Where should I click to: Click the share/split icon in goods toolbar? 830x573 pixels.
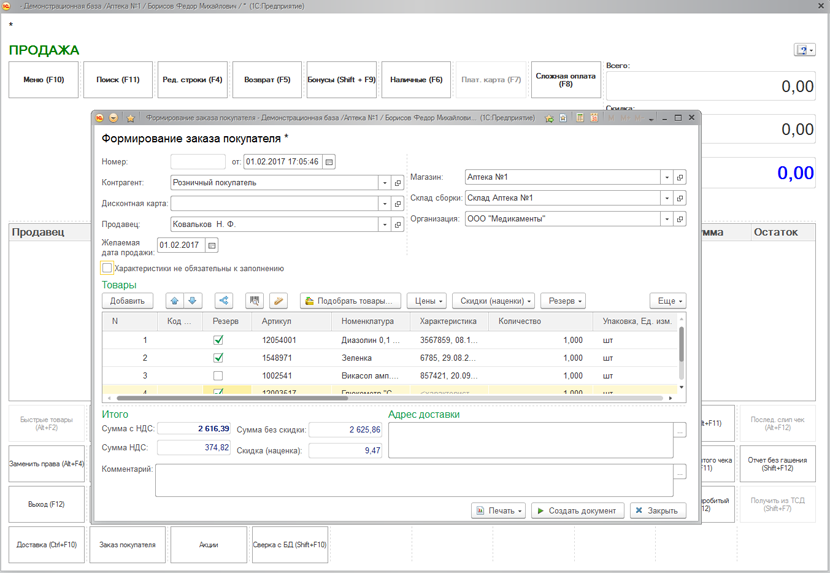pyautogui.click(x=223, y=301)
